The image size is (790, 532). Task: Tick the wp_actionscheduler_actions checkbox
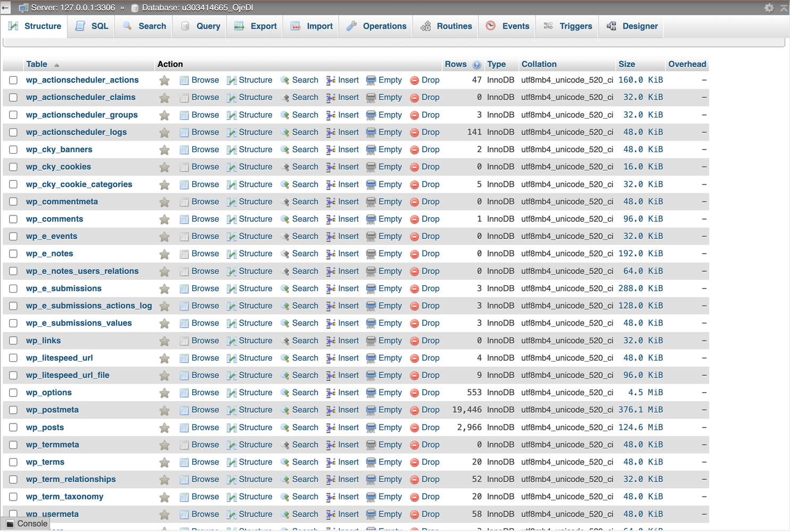coord(13,80)
